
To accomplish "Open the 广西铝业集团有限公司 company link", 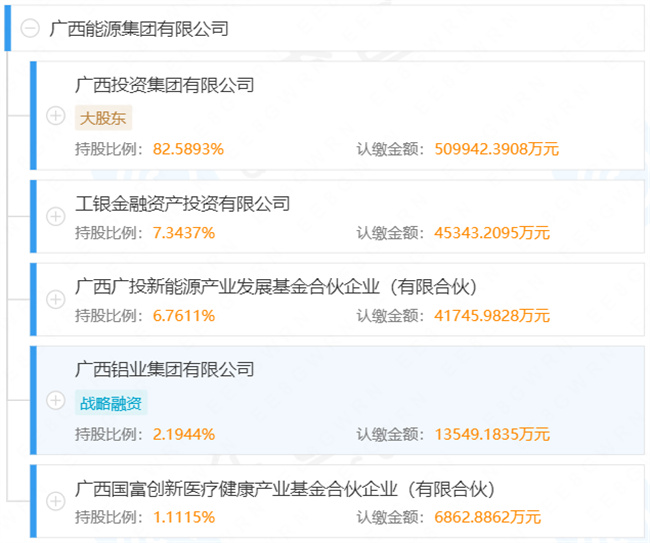I will pyautogui.click(x=165, y=370).
